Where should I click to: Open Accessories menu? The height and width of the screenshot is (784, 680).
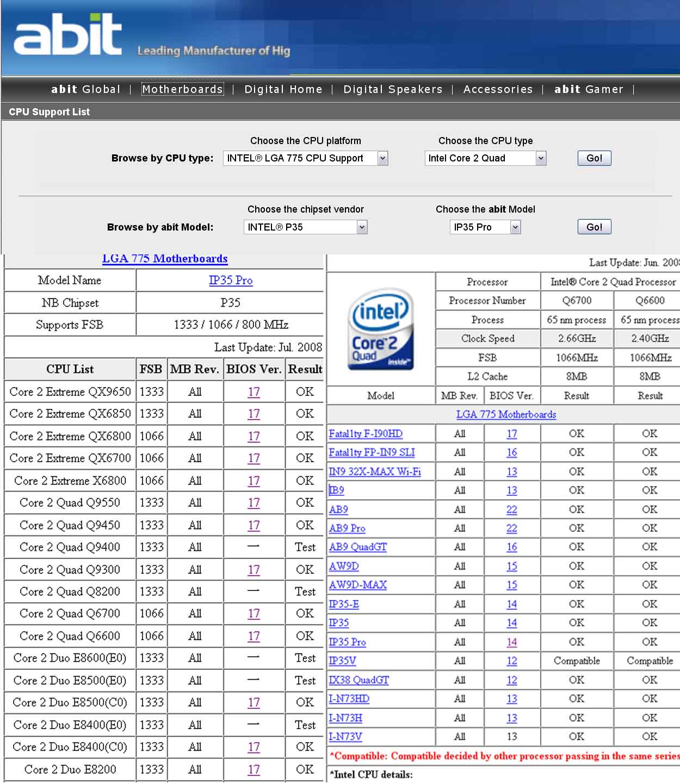coord(498,89)
